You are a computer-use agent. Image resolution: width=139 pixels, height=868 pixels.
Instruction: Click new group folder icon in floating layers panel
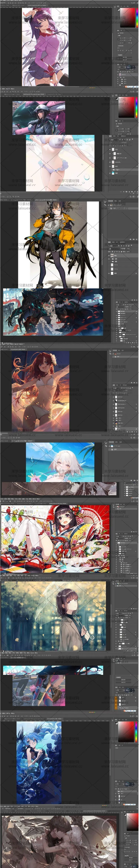coord(132,192)
